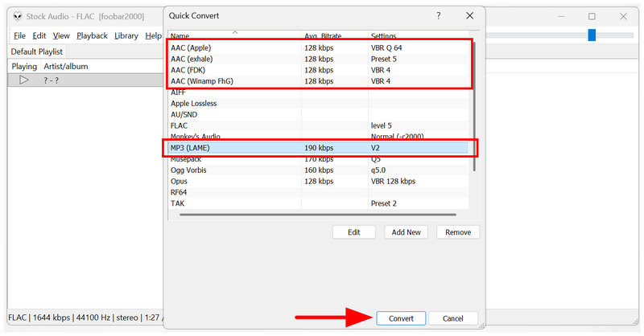The height and width of the screenshot is (336, 644).
Task: Open the Playback menu
Action: click(x=92, y=35)
